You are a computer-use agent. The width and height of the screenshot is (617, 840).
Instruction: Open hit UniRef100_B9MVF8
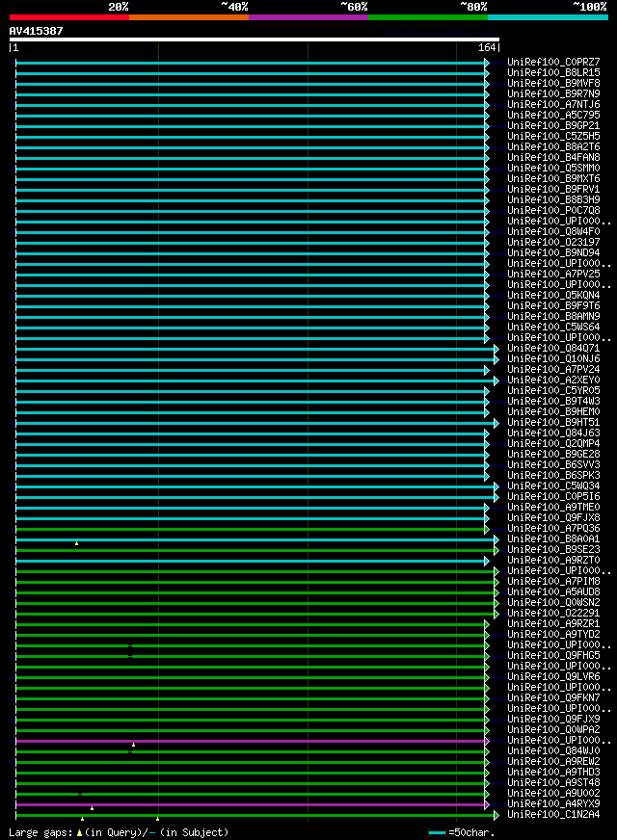coord(553,84)
